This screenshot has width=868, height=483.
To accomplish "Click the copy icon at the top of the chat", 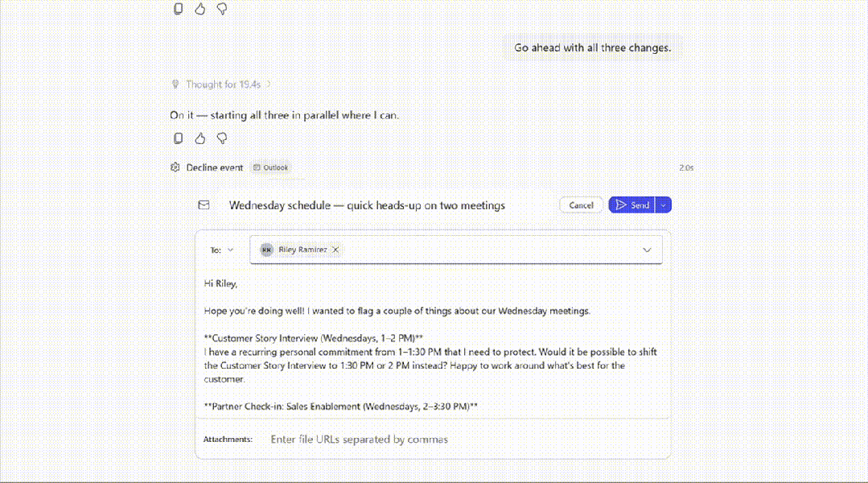I will point(179,9).
